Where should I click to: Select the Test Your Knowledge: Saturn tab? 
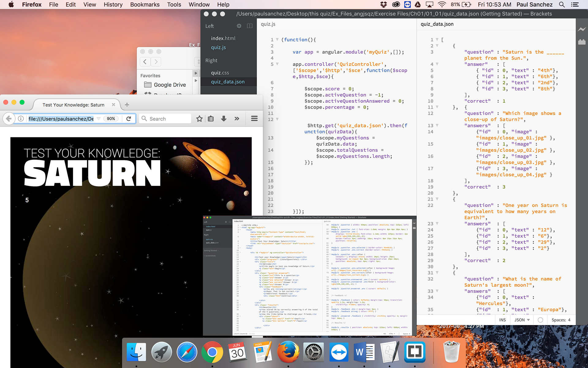pyautogui.click(x=73, y=105)
